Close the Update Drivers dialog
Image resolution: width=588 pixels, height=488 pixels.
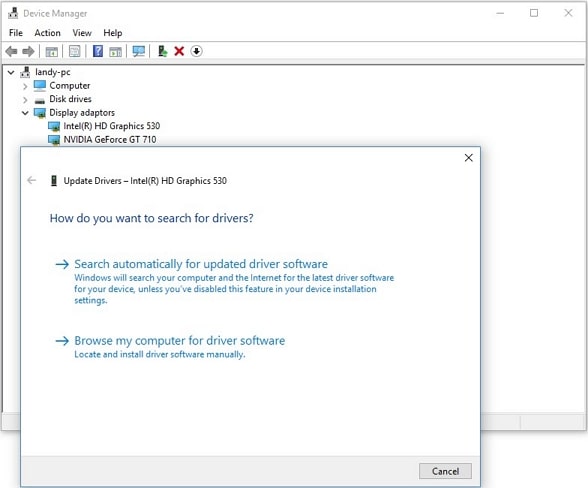pos(468,158)
